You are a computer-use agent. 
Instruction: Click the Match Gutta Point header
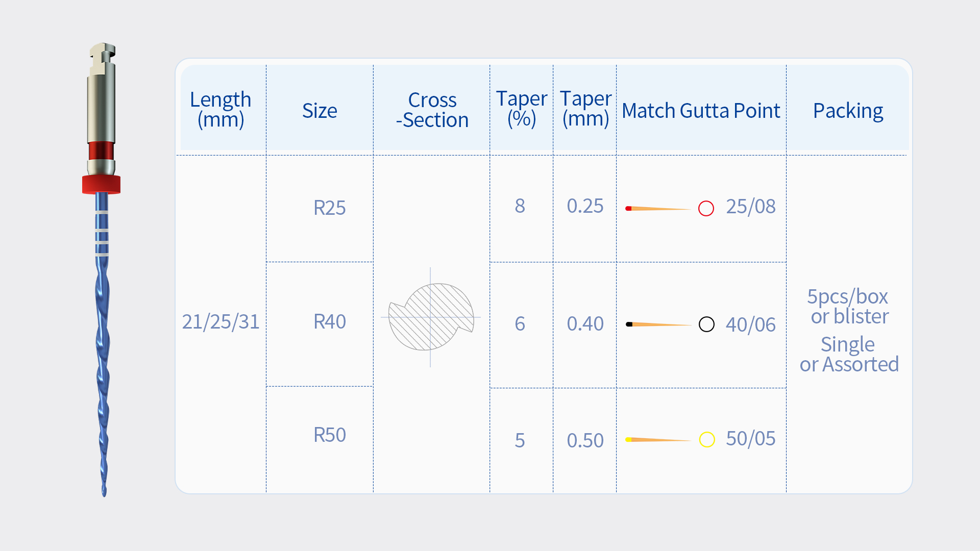tap(701, 111)
